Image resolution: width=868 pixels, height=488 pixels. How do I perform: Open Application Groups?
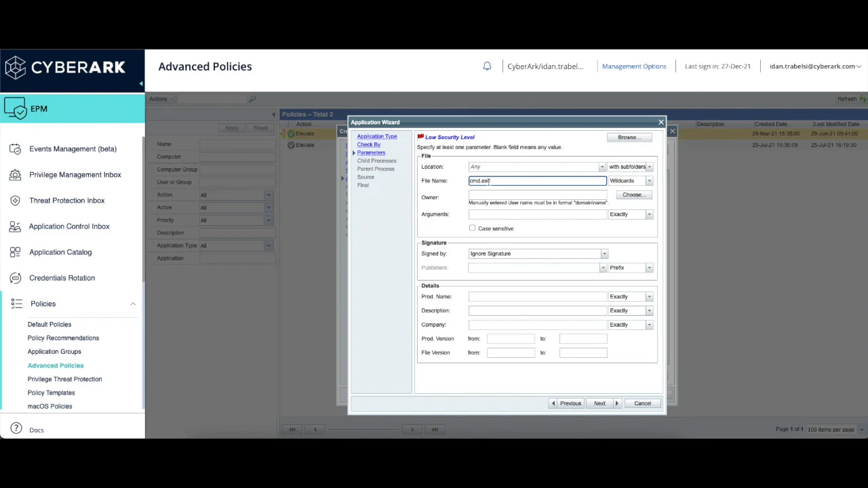[x=54, y=352]
